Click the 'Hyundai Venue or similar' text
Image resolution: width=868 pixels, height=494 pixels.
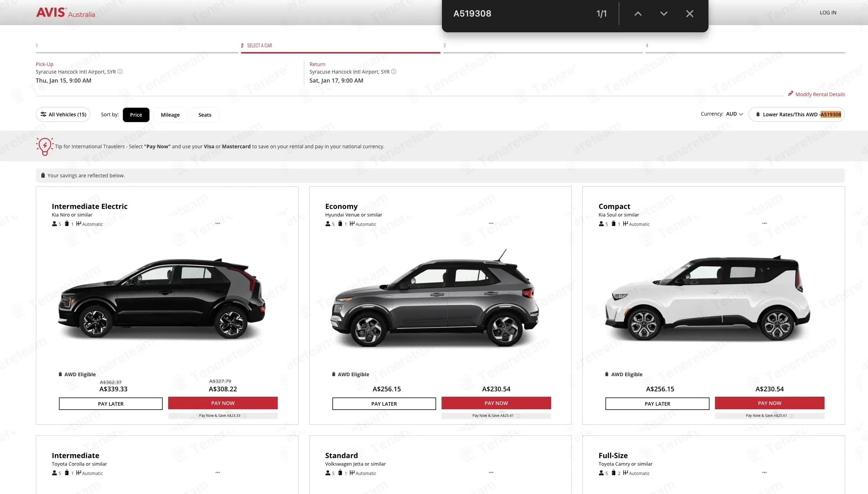coord(354,215)
